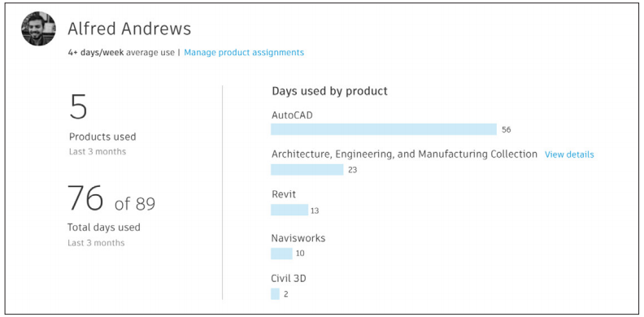Click the Days used by product heading
The height and width of the screenshot is (317, 644).
(329, 91)
